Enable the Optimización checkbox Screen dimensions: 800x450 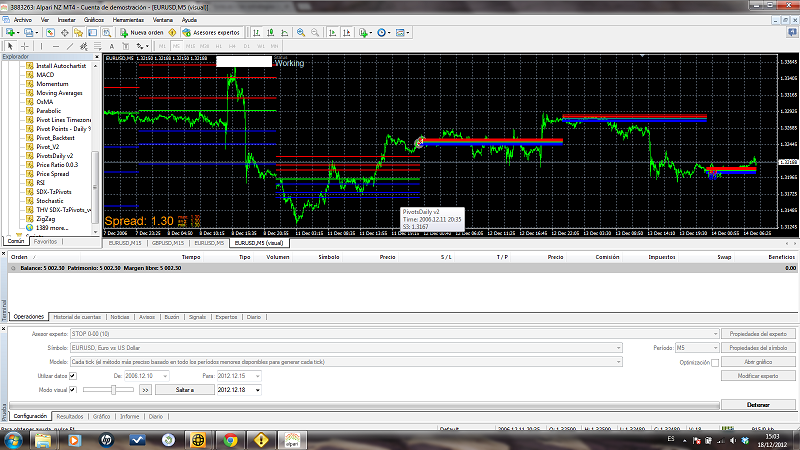click(x=714, y=362)
